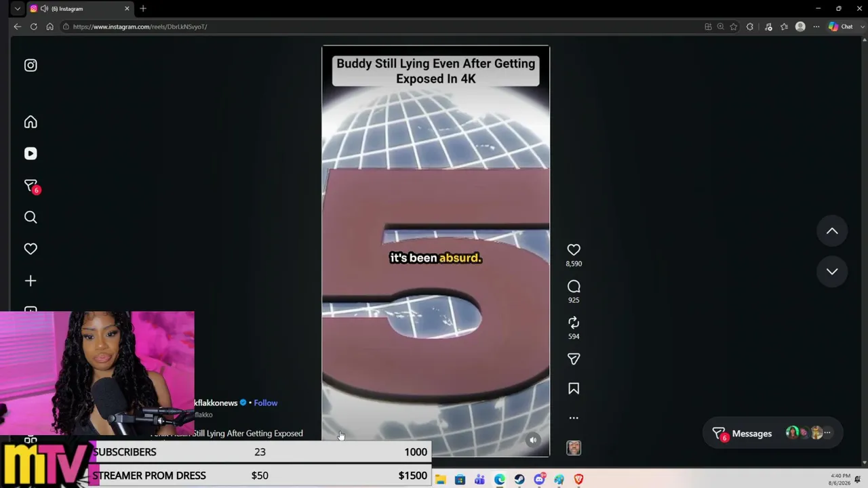
Task: Open browser Settings and more menu
Action: click(816, 26)
